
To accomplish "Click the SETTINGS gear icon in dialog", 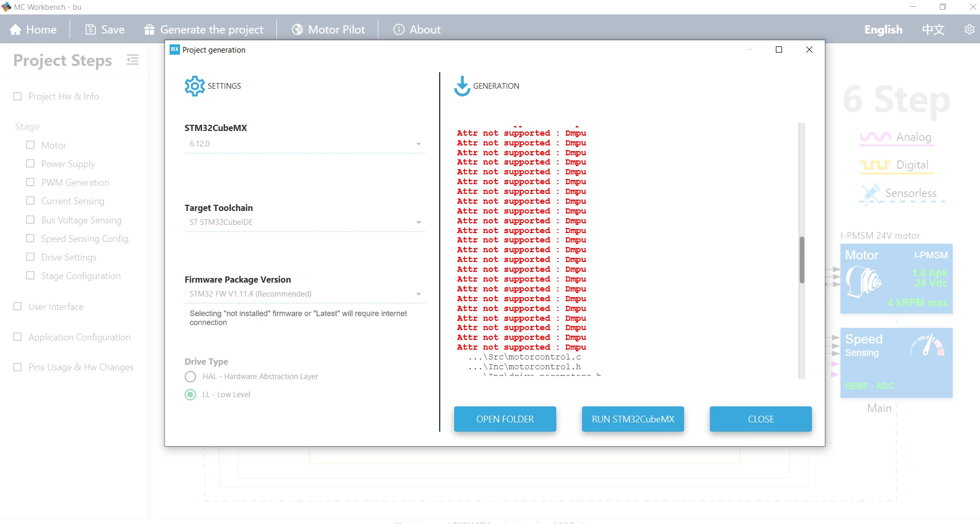I will [195, 86].
